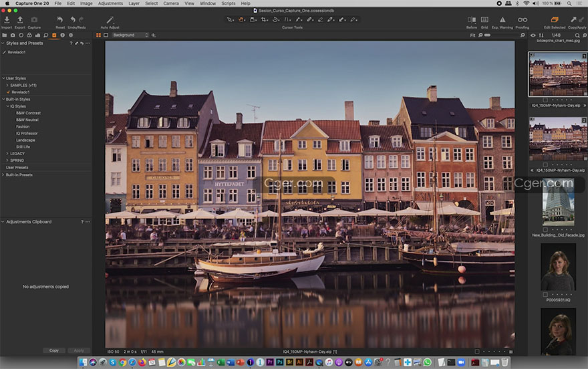Screen dimensions: 588x369
Task: Open the Background layer dropdown
Action: point(130,35)
